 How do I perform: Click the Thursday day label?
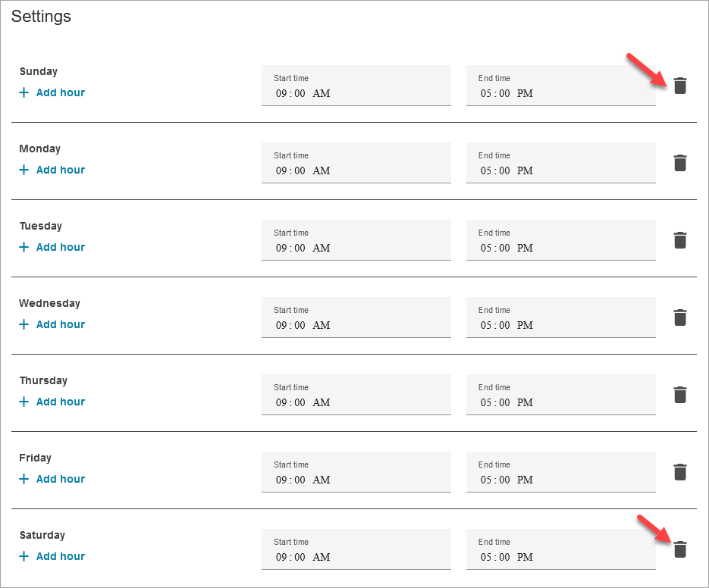tap(43, 381)
